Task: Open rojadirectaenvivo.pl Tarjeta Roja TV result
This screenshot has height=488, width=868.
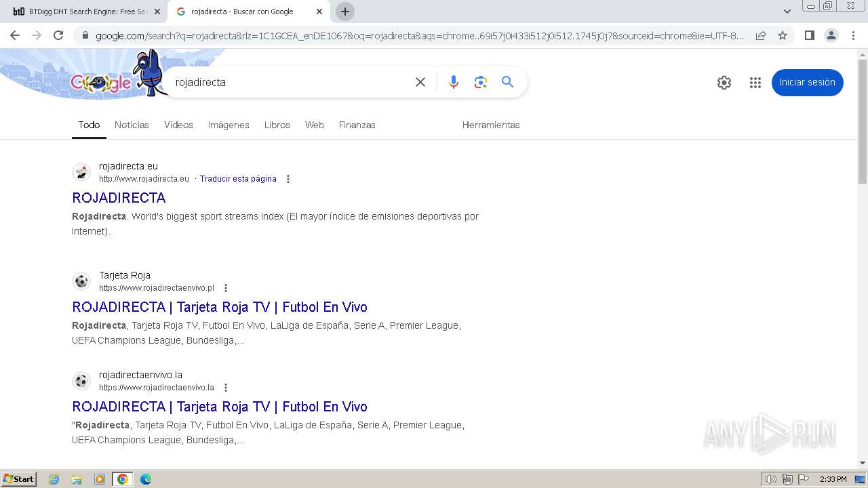Action: click(220, 307)
